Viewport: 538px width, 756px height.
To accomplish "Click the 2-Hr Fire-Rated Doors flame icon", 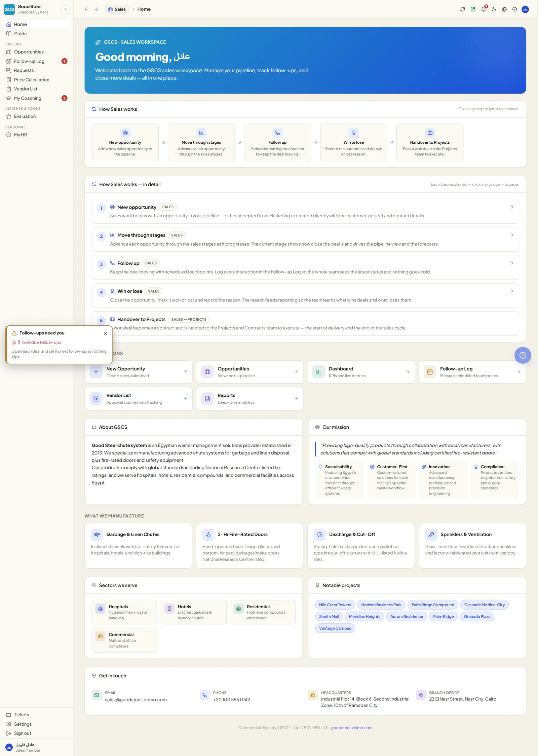I will (x=208, y=534).
